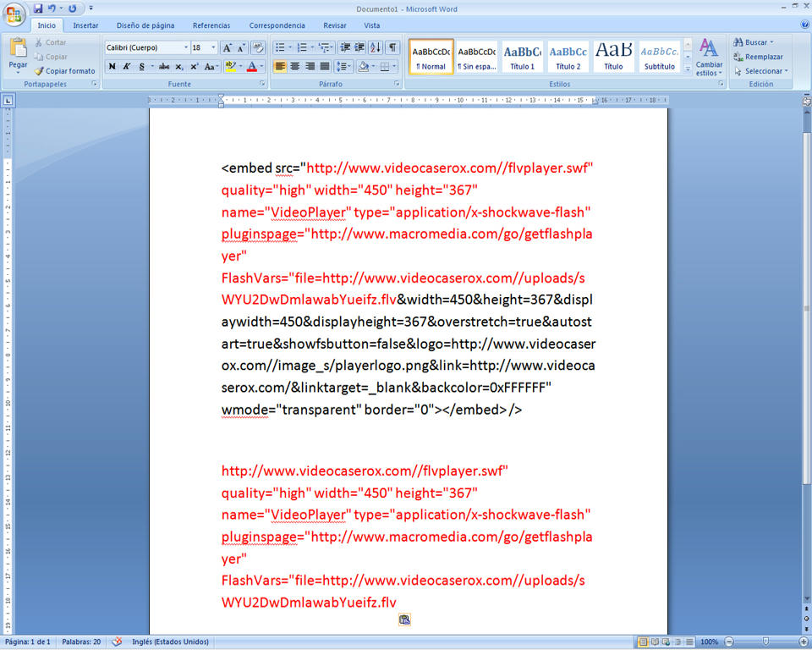
Task: Apply the Título 1 style
Action: pos(522,57)
